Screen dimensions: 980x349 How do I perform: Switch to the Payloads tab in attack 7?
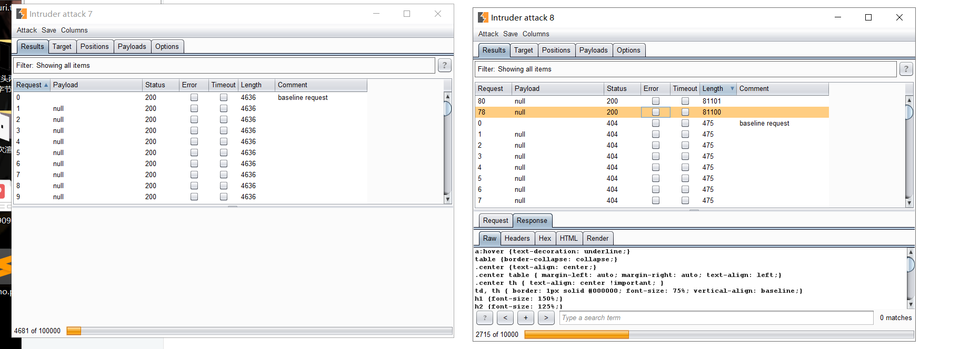click(132, 46)
